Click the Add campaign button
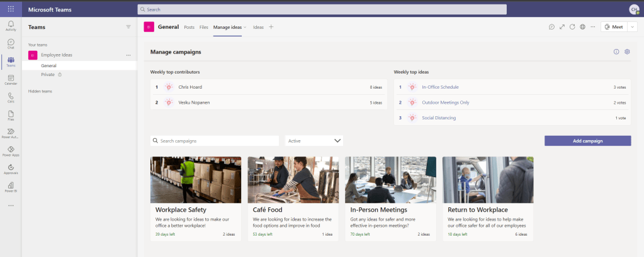Screen dimensions: 644x257 587,141
